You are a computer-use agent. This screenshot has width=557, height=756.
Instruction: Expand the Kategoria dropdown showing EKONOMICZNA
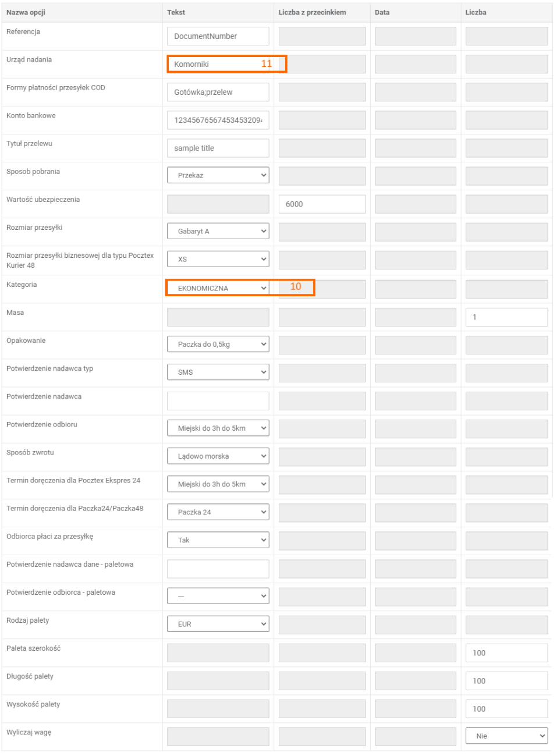point(218,288)
